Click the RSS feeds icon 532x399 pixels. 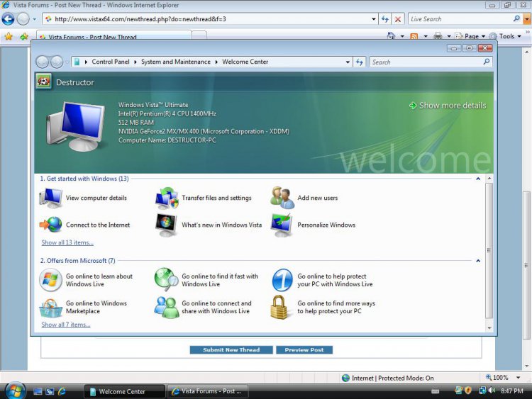pyautogui.click(x=414, y=36)
